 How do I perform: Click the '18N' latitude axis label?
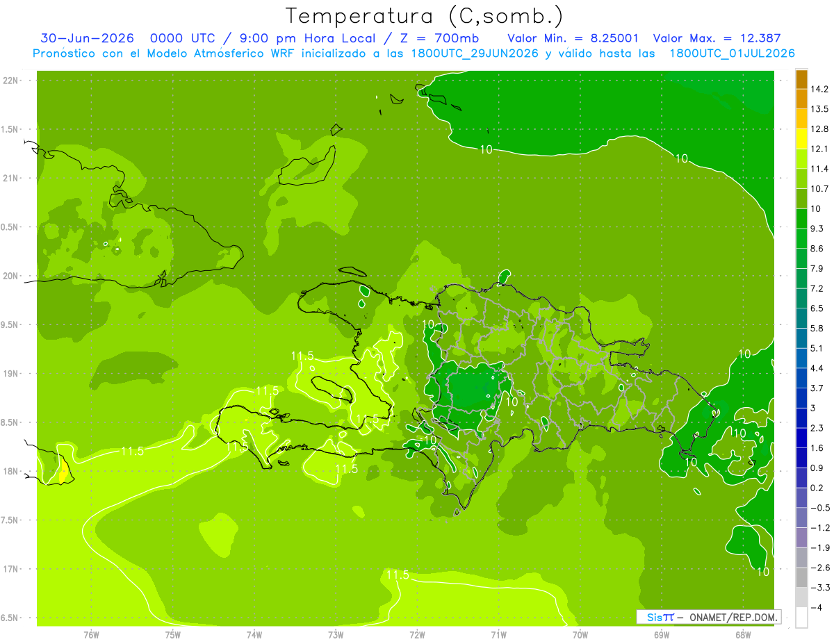pyautogui.click(x=12, y=471)
